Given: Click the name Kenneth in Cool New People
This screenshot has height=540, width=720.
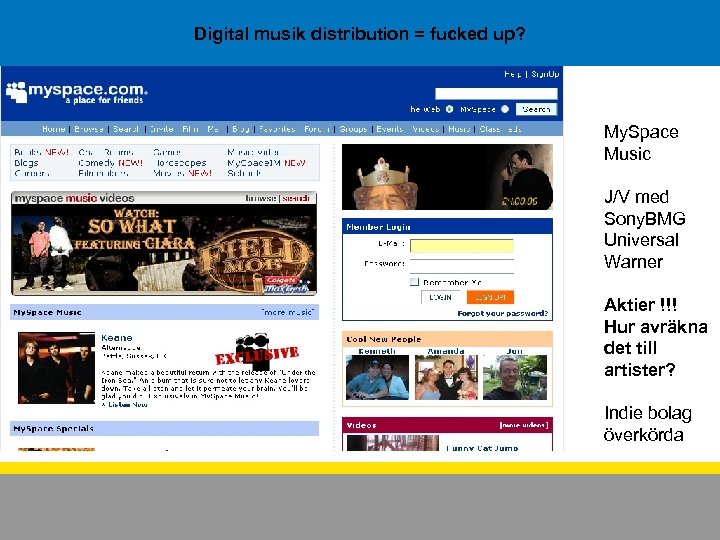Looking at the screenshot, I should [x=377, y=351].
